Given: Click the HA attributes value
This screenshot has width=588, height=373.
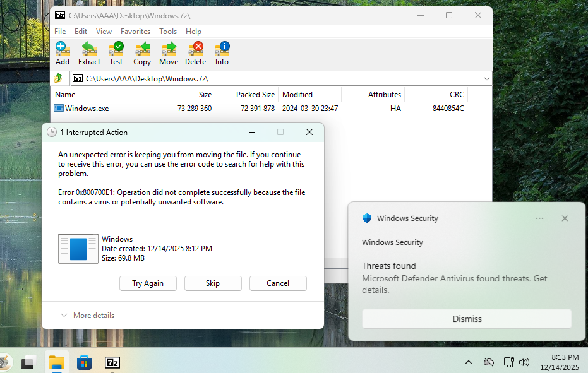Looking at the screenshot, I should pos(395,109).
